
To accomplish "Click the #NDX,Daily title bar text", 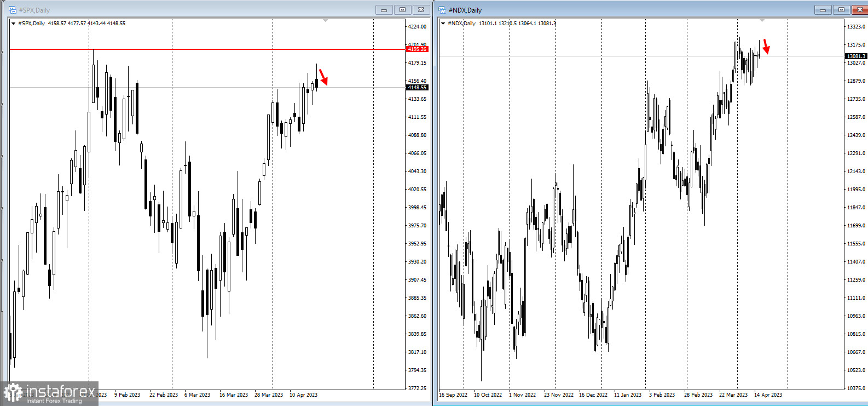I will 465,10.
